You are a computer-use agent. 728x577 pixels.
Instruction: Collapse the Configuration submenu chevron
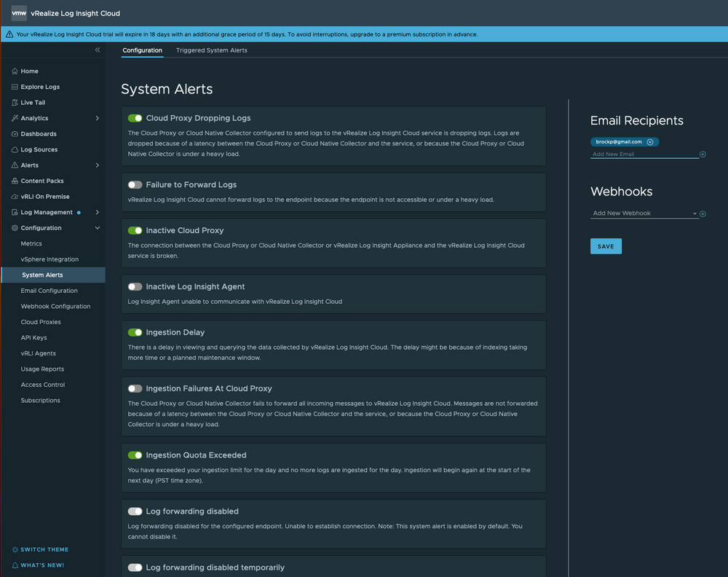coord(97,228)
